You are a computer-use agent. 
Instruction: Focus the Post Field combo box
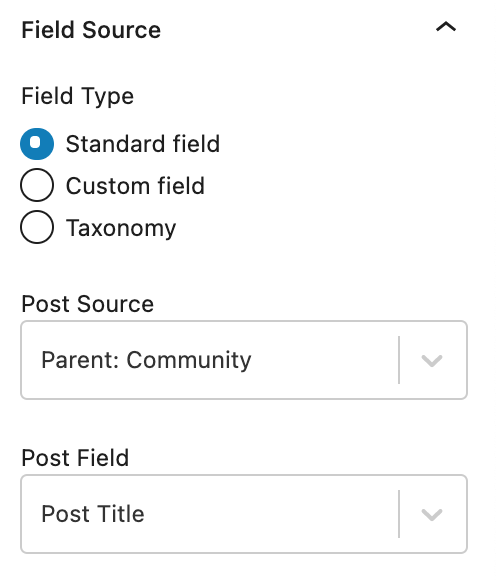coord(244,514)
